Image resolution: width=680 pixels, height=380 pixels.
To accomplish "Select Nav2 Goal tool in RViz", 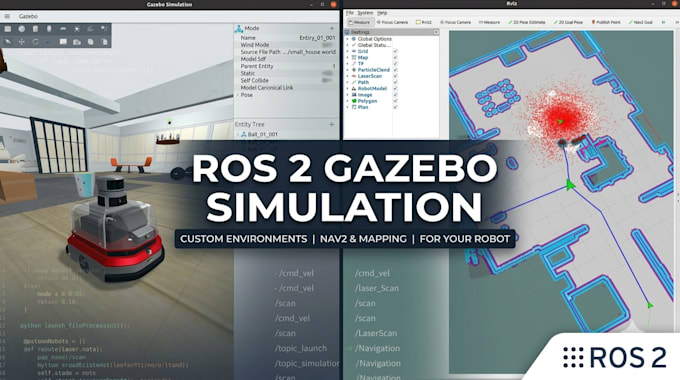I will coord(641,22).
